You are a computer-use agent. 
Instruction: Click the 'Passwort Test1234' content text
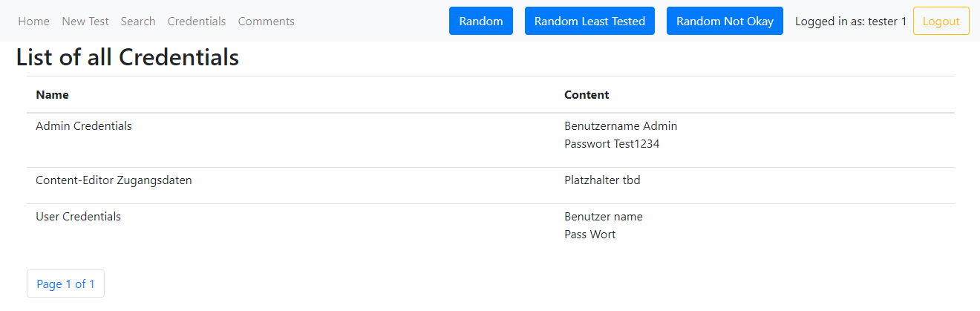coord(612,144)
